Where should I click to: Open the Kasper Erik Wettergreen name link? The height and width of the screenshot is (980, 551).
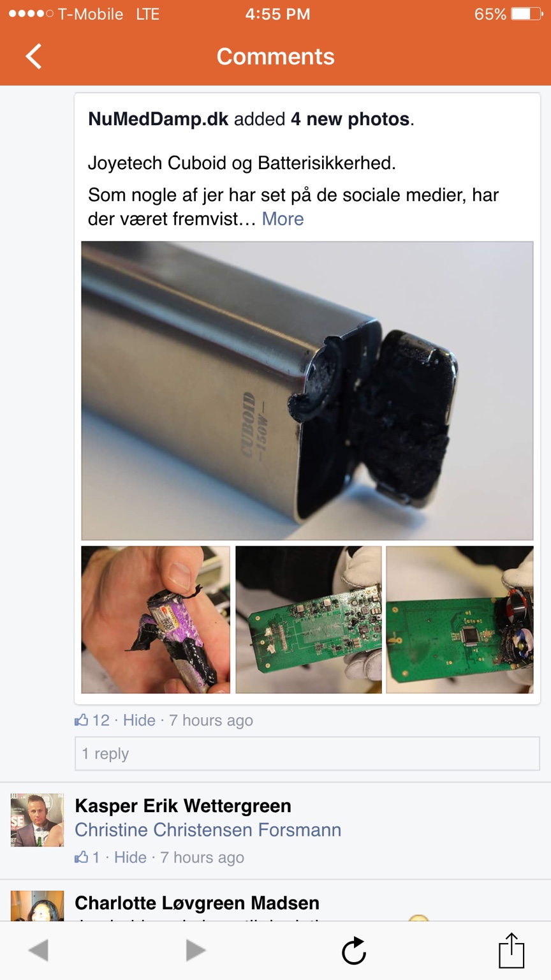(183, 806)
